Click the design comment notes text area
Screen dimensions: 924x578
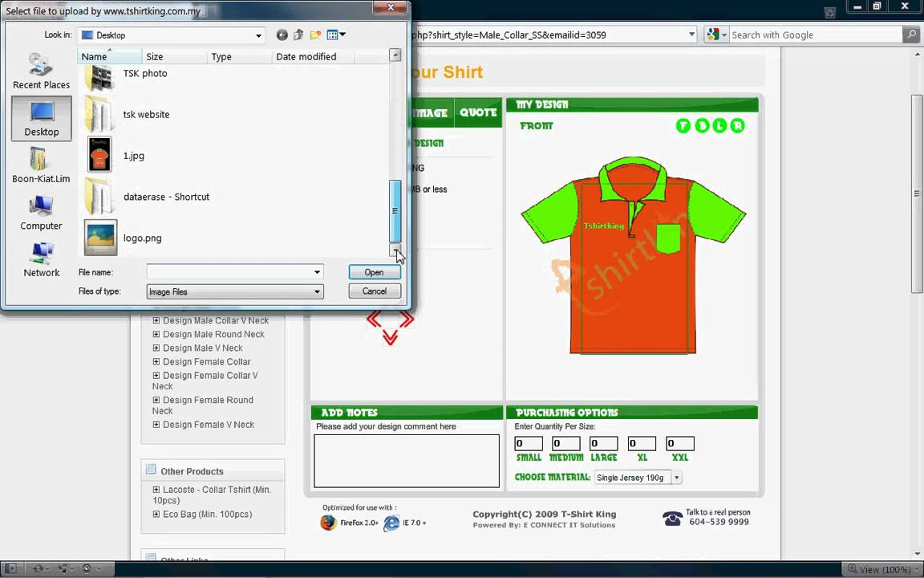407,461
